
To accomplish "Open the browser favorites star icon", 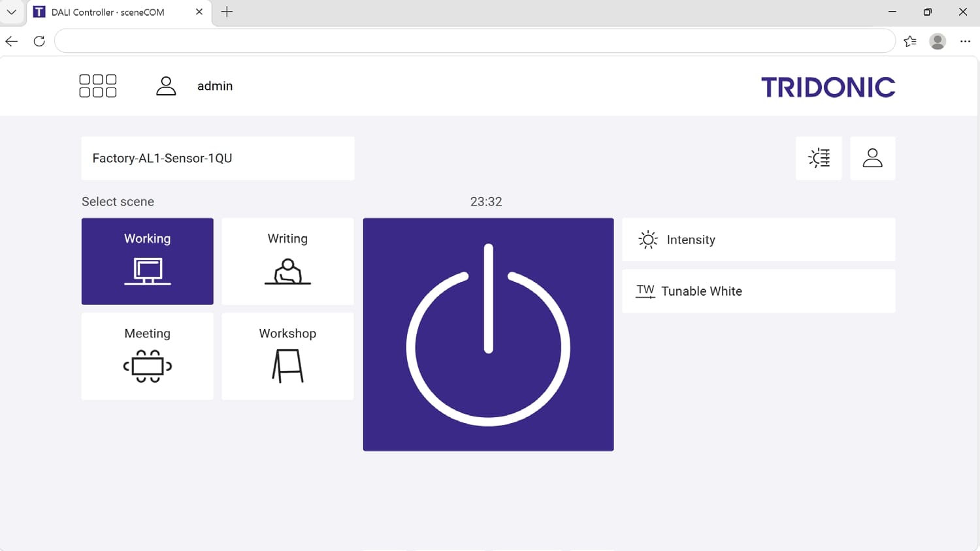I will click(910, 41).
